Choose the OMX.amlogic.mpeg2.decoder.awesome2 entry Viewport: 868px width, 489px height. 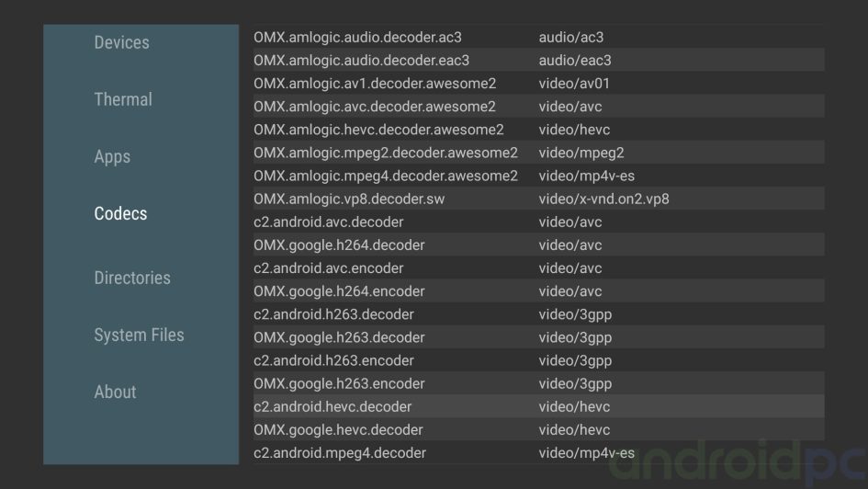(x=386, y=153)
